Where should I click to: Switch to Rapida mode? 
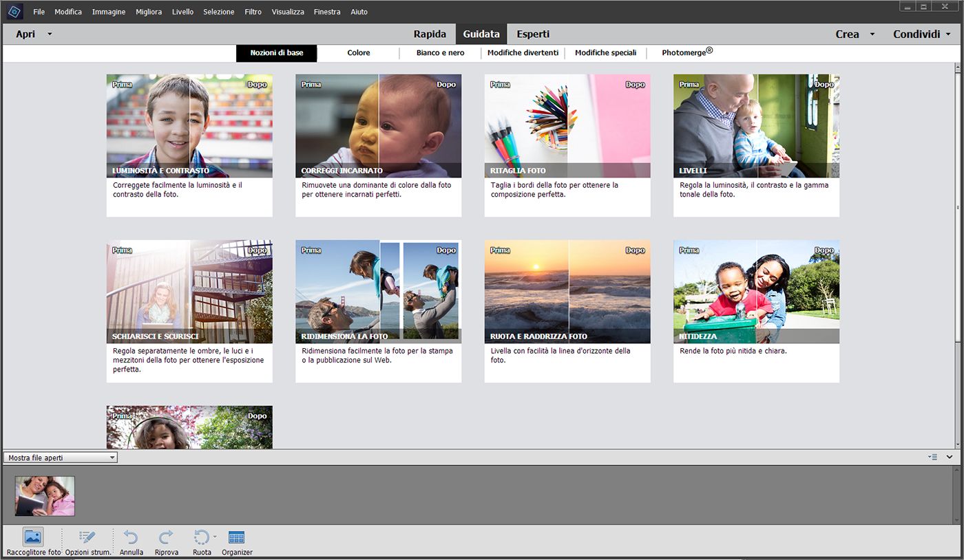pos(430,34)
